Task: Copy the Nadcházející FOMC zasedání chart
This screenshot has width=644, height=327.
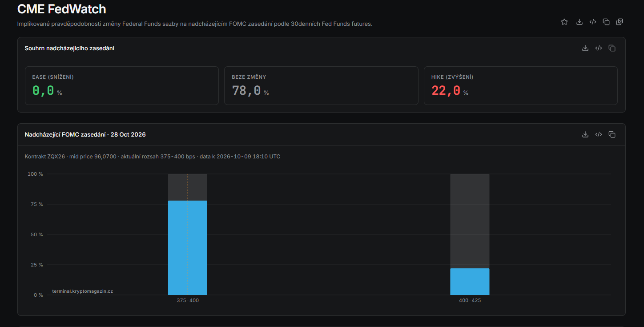Action: [x=612, y=134]
